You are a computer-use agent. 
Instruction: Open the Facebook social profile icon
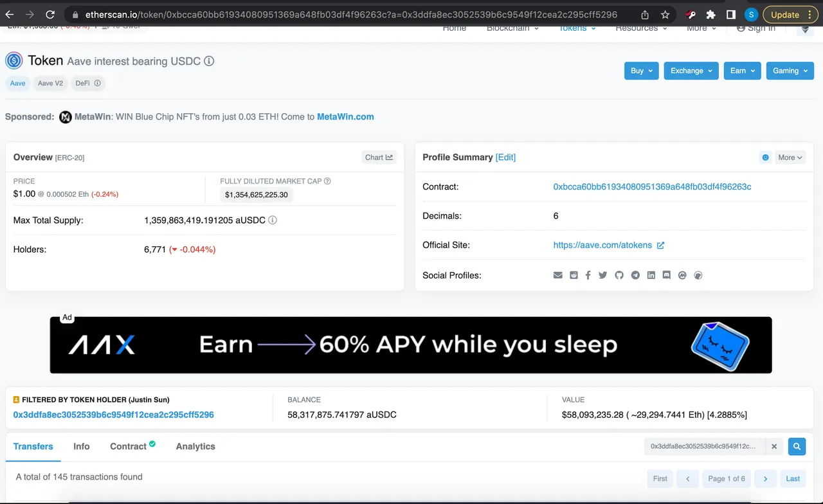tap(588, 275)
